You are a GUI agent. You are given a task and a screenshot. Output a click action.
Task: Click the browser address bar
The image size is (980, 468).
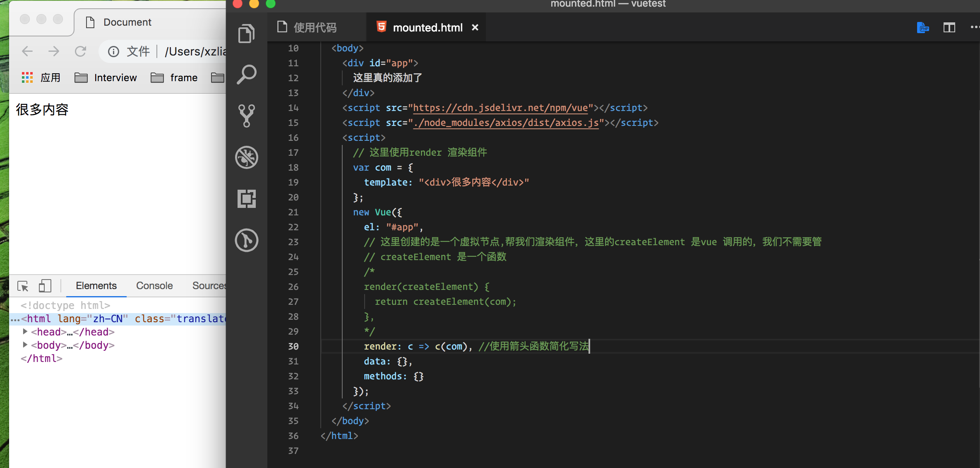point(195,51)
